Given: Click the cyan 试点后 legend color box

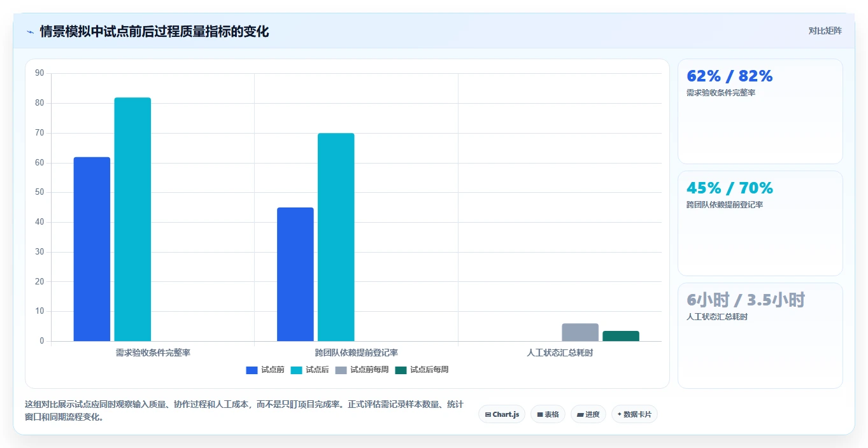Looking at the screenshot, I should coord(296,370).
